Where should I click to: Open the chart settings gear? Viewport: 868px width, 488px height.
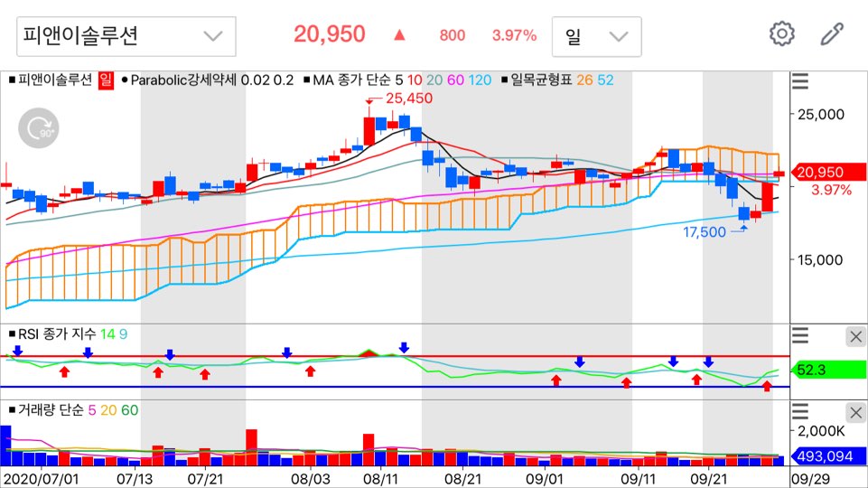click(781, 34)
